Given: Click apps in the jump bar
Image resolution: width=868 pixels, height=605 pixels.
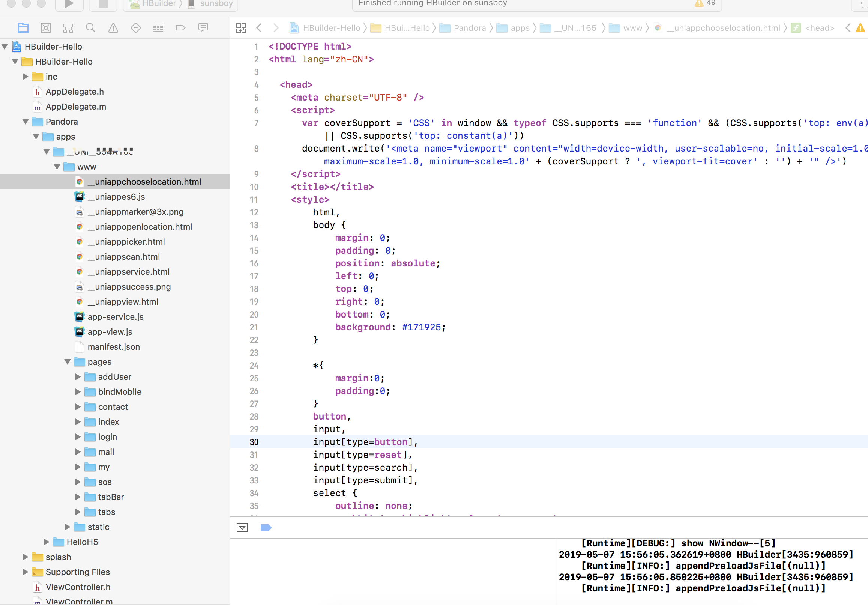Looking at the screenshot, I should coord(514,28).
